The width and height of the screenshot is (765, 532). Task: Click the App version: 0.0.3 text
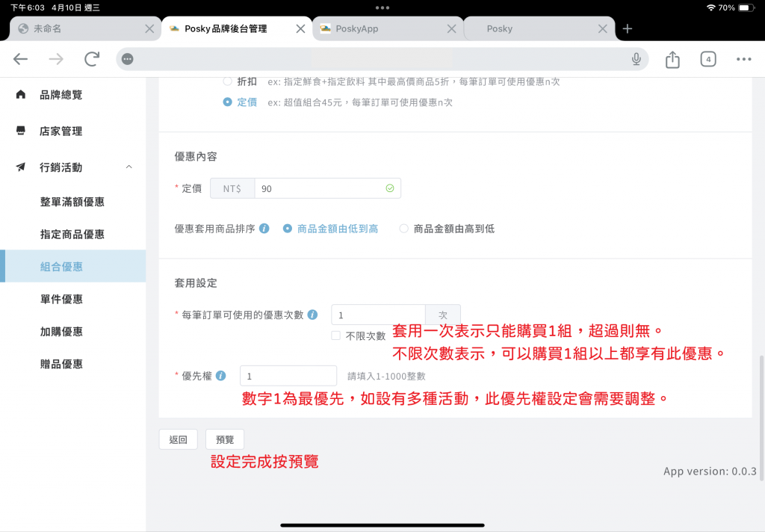710,471
